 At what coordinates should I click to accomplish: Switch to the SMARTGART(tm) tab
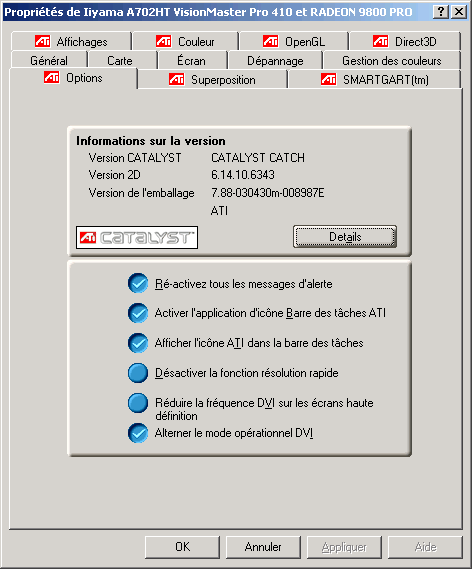pyautogui.click(x=375, y=79)
